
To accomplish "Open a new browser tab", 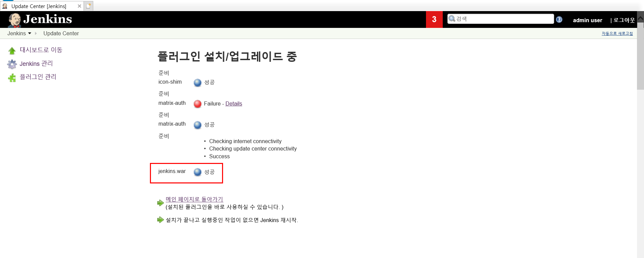I will point(88,6).
